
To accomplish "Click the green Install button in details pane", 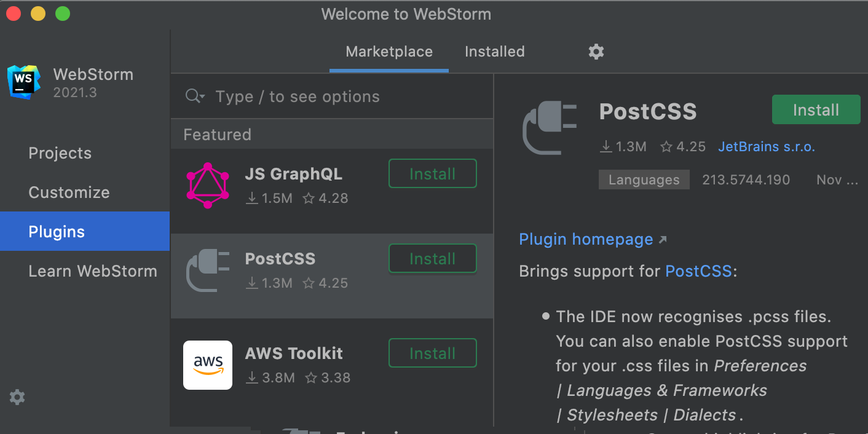I will pos(816,110).
